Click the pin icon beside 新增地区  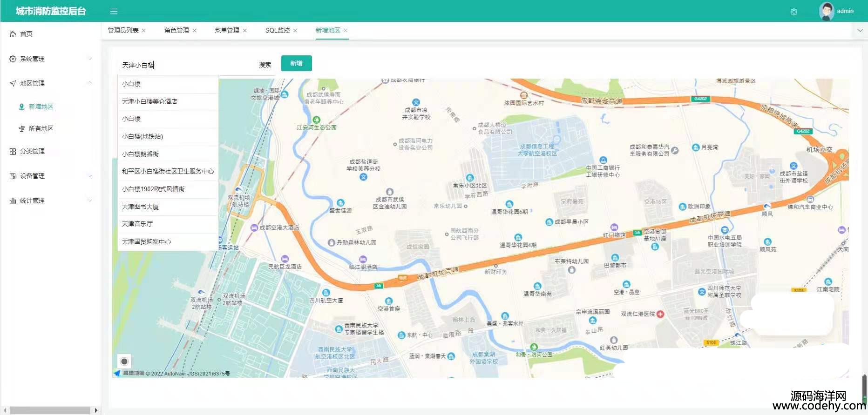pyautogui.click(x=21, y=107)
